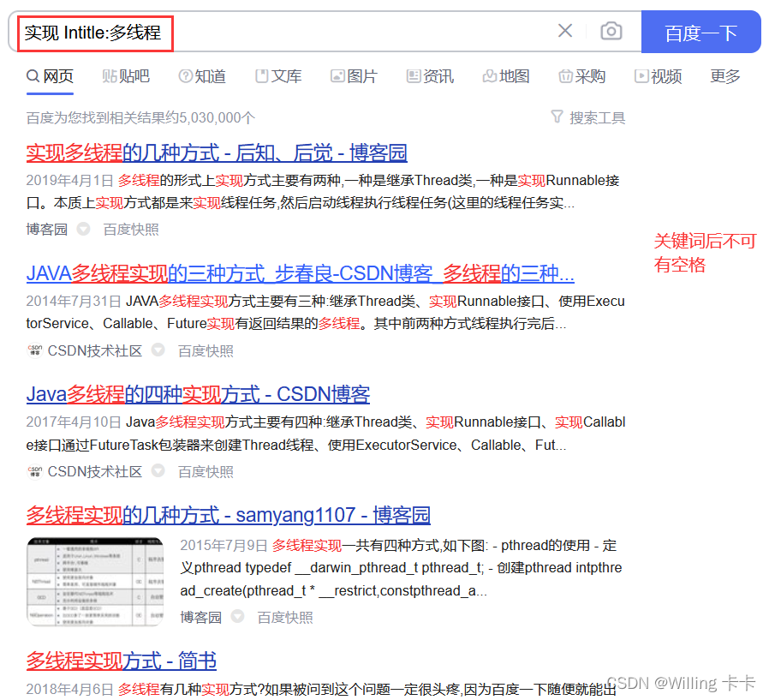Click 博客园 source under first result
This screenshot has height=700, width=769.
pos(46,229)
